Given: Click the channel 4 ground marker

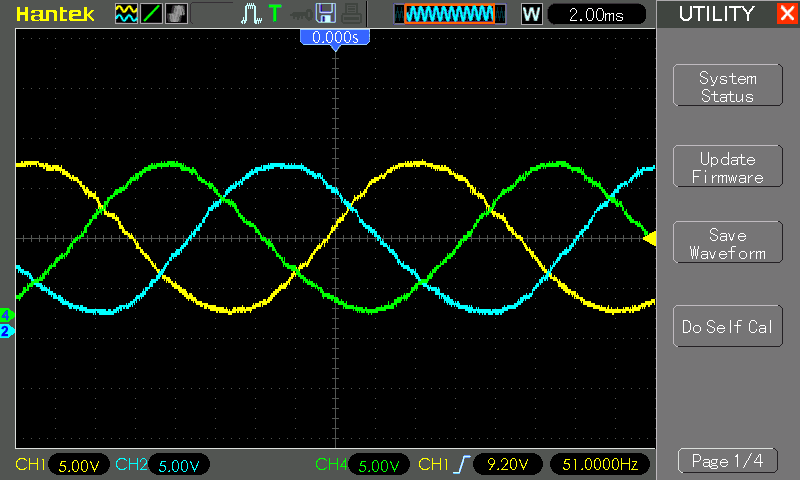Looking at the screenshot, I should click(x=6, y=315).
